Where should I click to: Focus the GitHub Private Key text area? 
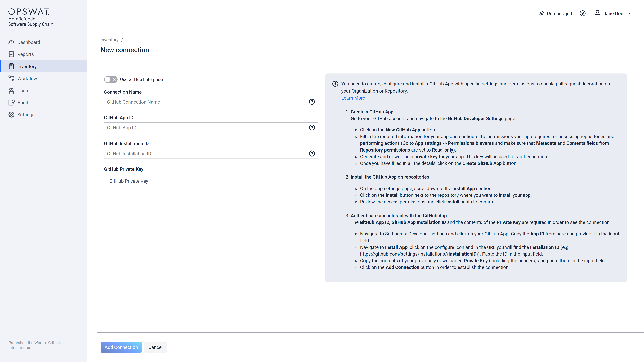click(210, 184)
